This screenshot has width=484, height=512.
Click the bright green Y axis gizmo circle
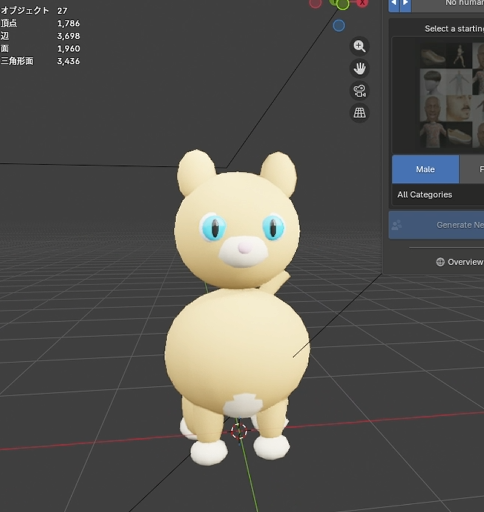tap(342, 4)
